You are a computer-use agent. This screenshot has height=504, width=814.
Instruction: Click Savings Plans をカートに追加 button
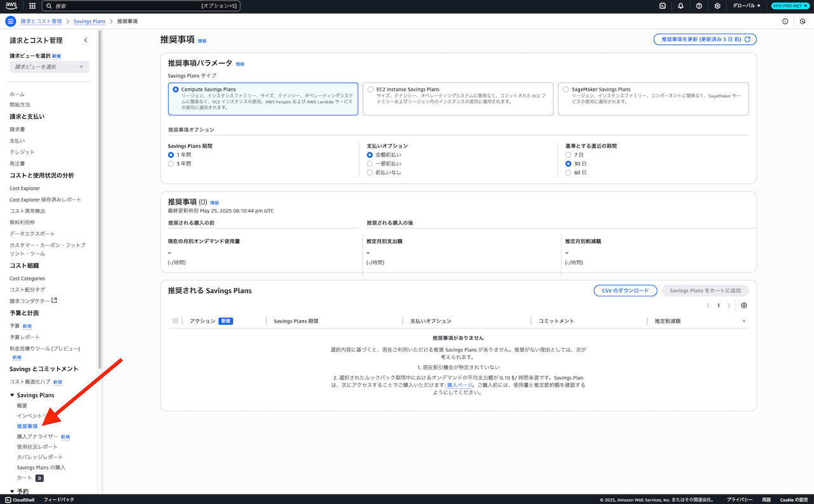[x=705, y=290]
